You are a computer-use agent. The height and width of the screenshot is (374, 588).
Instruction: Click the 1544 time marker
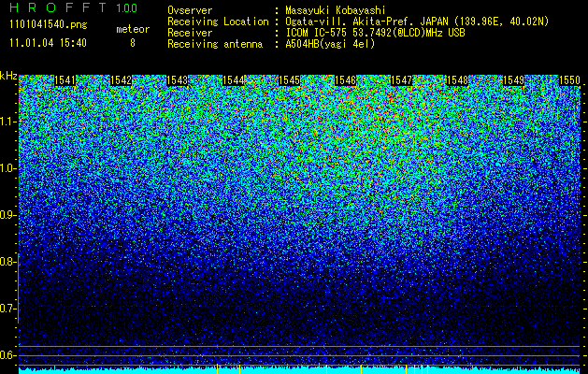pyautogui.click(x=234, y=80)
